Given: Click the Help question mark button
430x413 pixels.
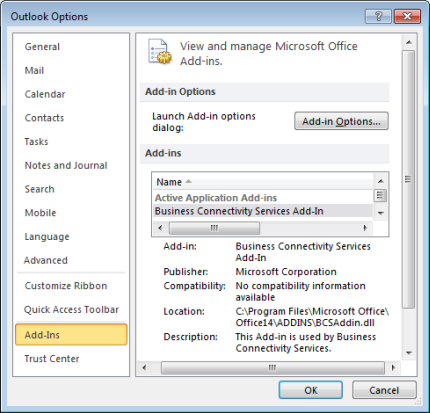Looking at the screenshot, I should tap(378, 16).
